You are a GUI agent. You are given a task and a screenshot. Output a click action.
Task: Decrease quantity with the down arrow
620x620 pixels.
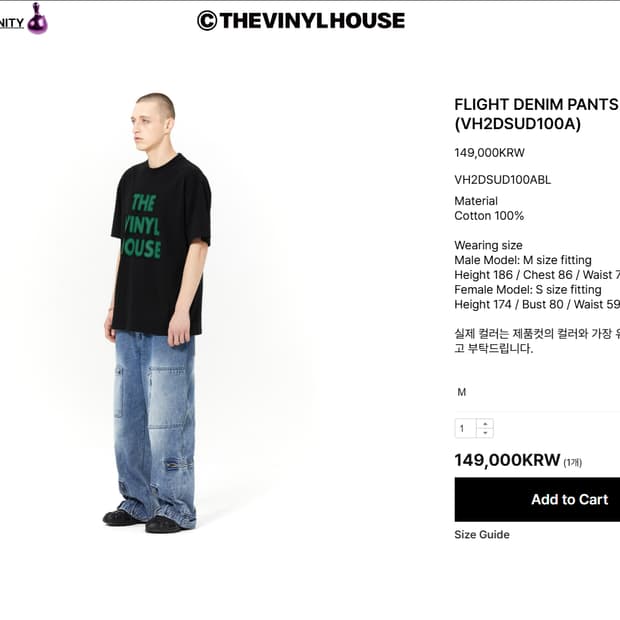coord(485,433)
